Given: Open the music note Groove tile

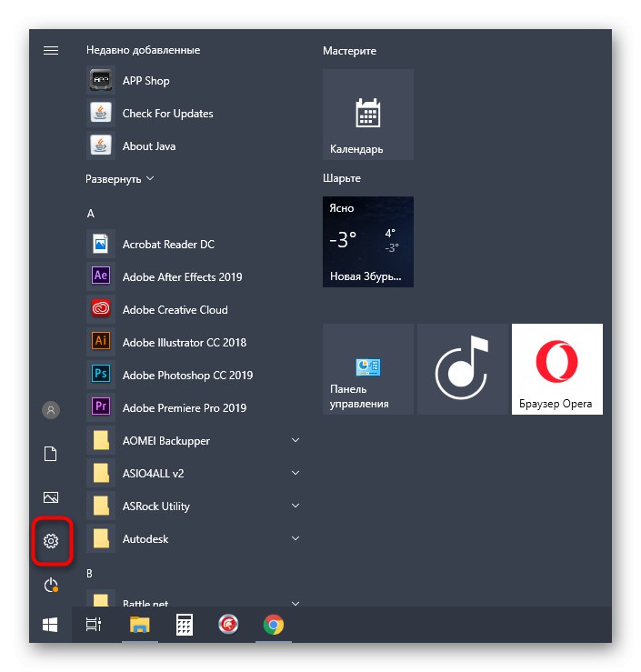Looking at the screenshot, I should tap(462, 369).
